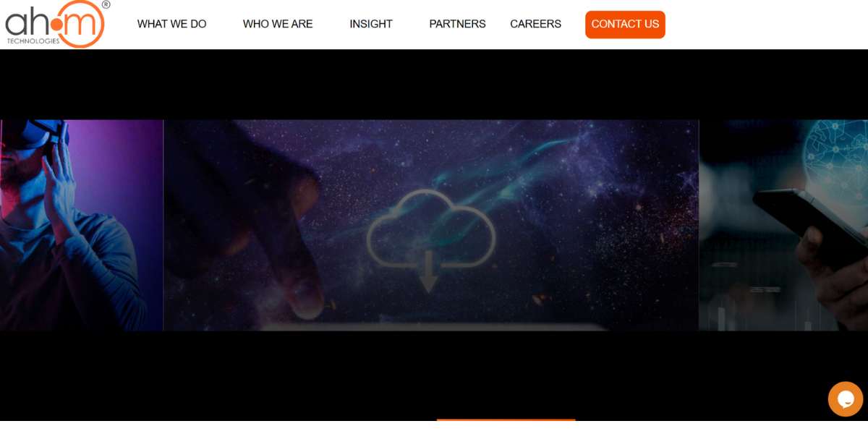Select the center galaxy cloud slide

point(564,181)
